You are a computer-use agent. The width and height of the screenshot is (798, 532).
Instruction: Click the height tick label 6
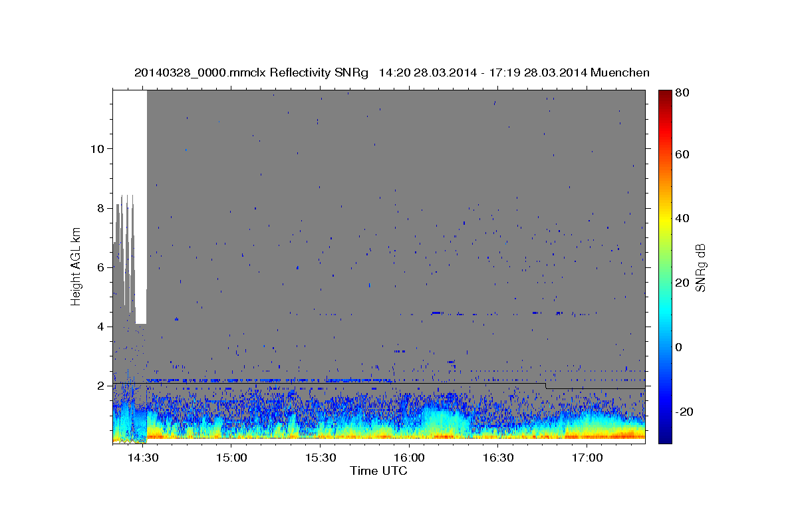click(x=101, y=267)
